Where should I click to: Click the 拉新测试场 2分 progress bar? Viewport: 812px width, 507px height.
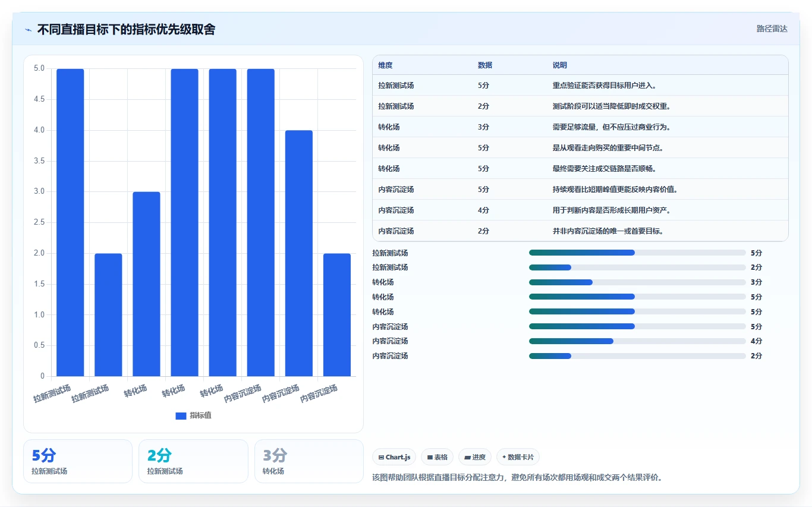coord(637,267)
